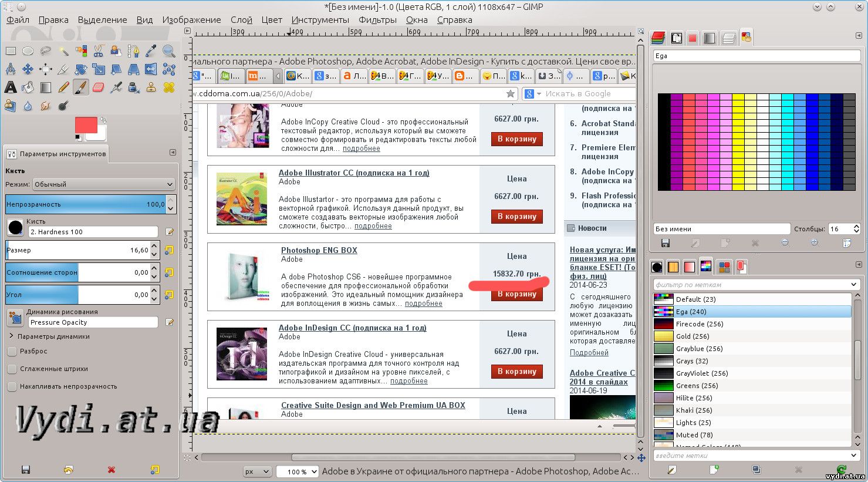868x482 pixels.
Task: Select the Clone stamp tool
Action: (151, 87)
